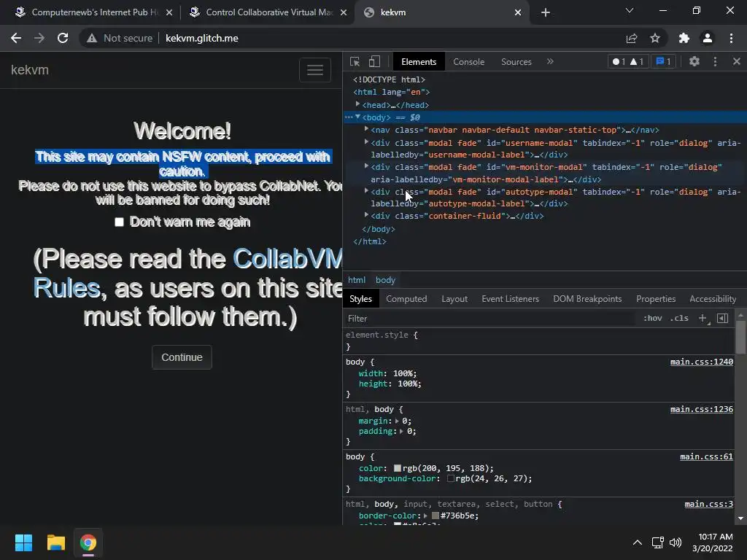Open the issues counter badge

(x=663, y=61)
